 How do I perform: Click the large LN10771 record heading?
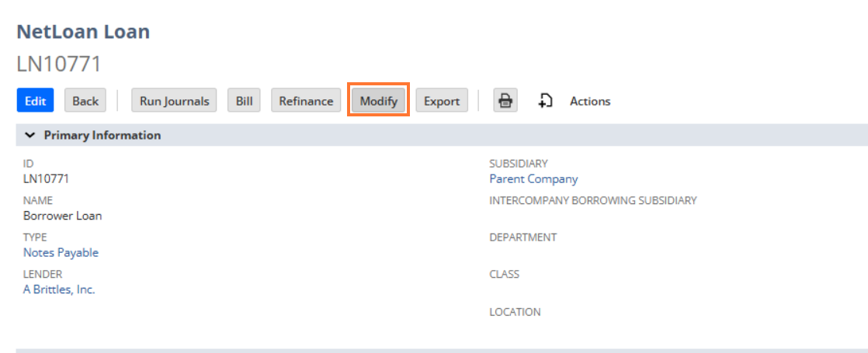(59, 64)
